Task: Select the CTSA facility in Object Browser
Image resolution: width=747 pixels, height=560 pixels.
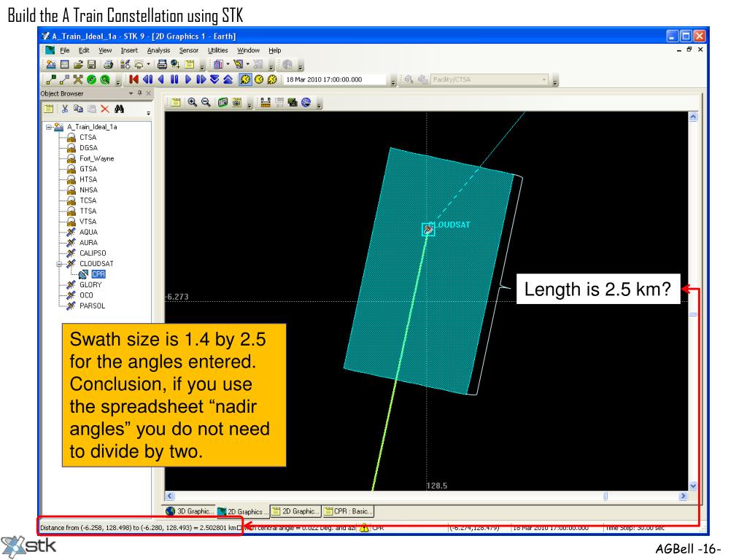Action: click(88, 137)
